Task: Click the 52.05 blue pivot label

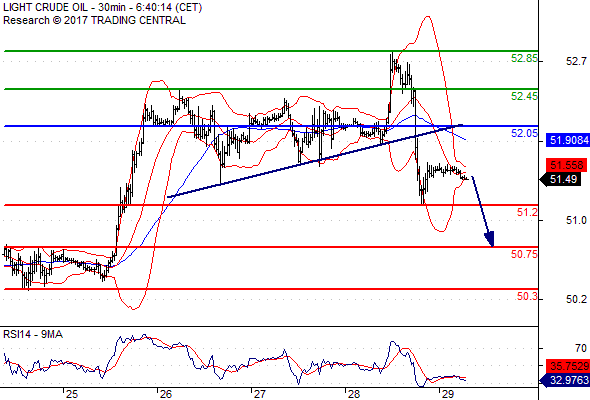Action: pyautogui.click(x=524, y=133)
